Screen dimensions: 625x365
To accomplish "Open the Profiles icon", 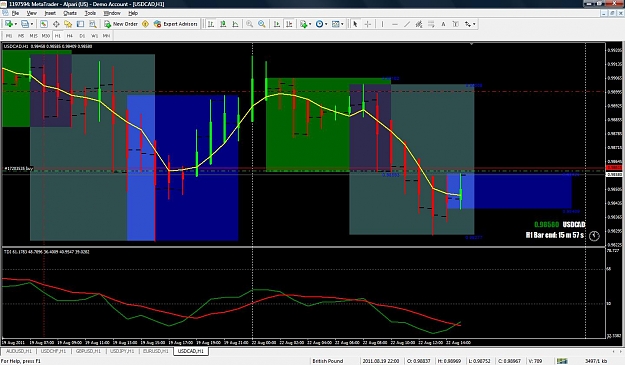I will [x=25, y=24].
